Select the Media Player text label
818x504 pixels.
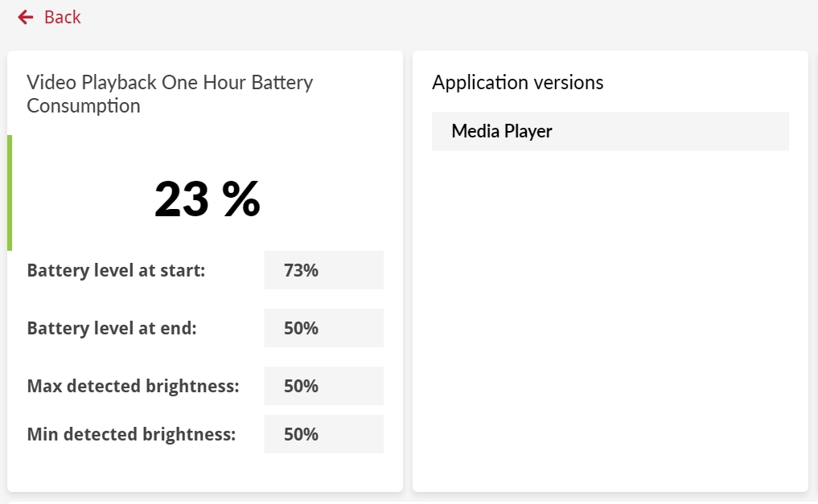[x=502, y=131]
